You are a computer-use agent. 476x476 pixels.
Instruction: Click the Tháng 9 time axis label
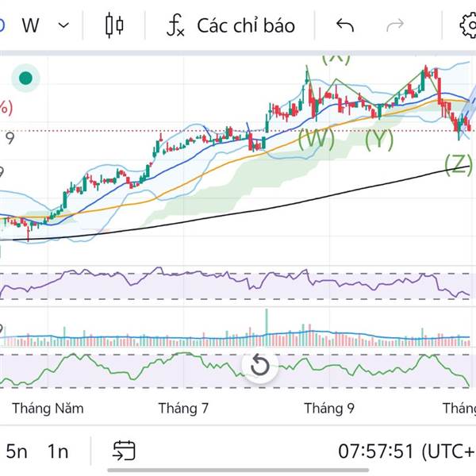329,409
